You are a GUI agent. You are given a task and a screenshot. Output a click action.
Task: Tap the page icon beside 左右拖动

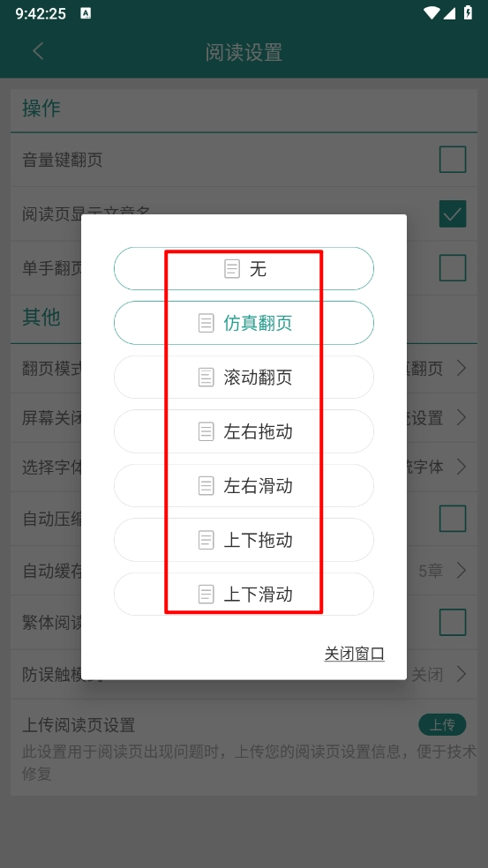[x=206, y=431]
